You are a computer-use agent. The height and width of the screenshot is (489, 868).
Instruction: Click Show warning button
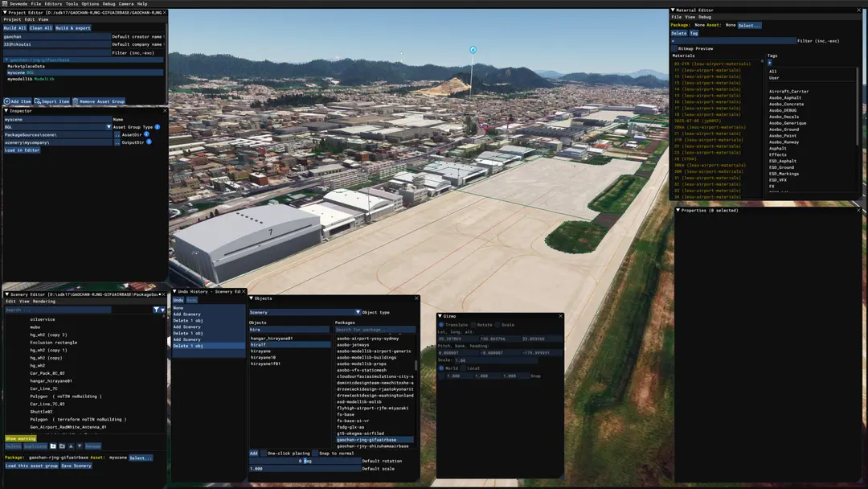click(20, 438)
